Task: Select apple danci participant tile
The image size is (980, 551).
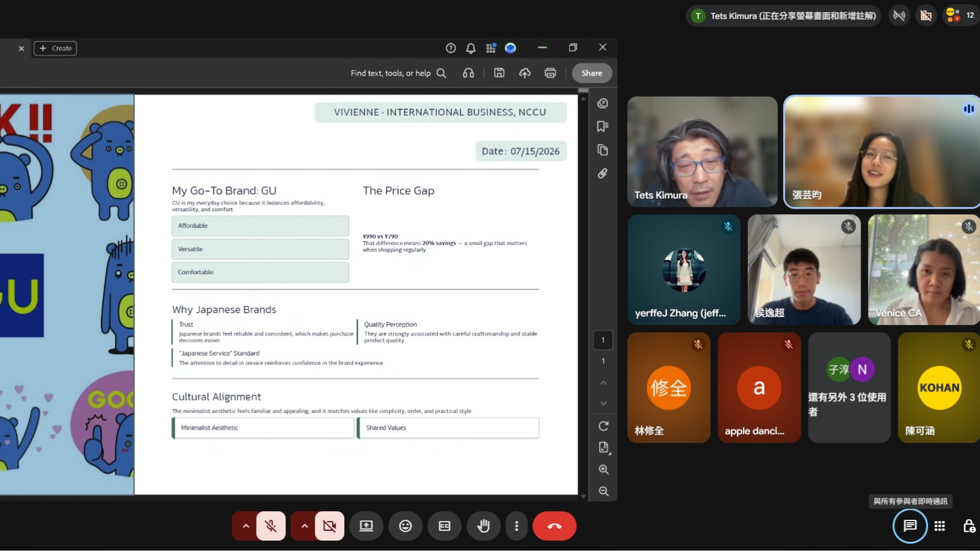Action: (759, 388)
